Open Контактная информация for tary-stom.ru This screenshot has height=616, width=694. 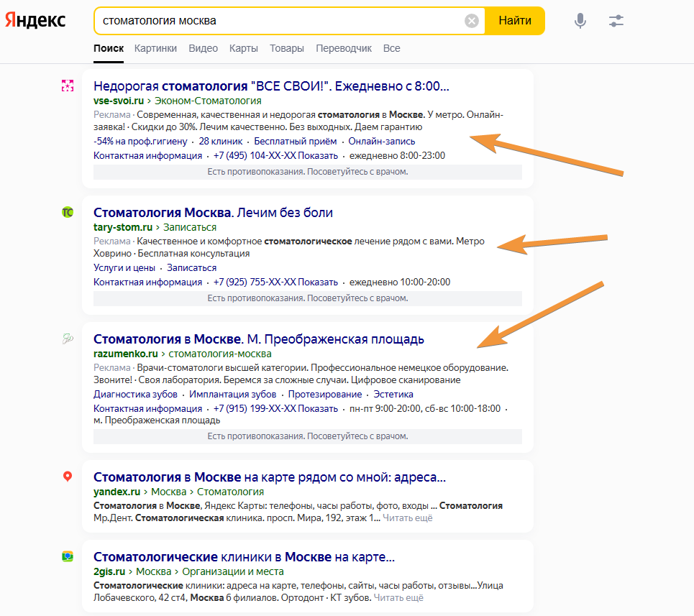(147, 282)
